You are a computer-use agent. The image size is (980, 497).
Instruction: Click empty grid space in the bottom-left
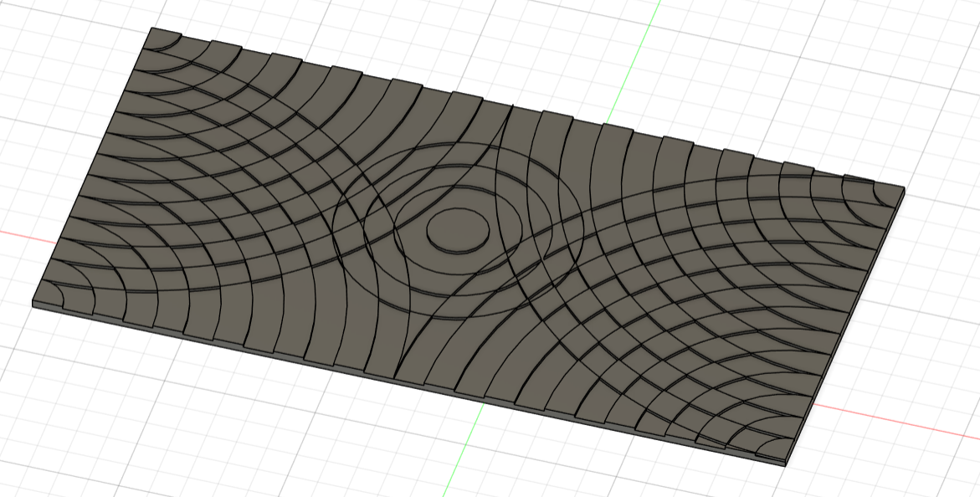(x=126, y=418)
